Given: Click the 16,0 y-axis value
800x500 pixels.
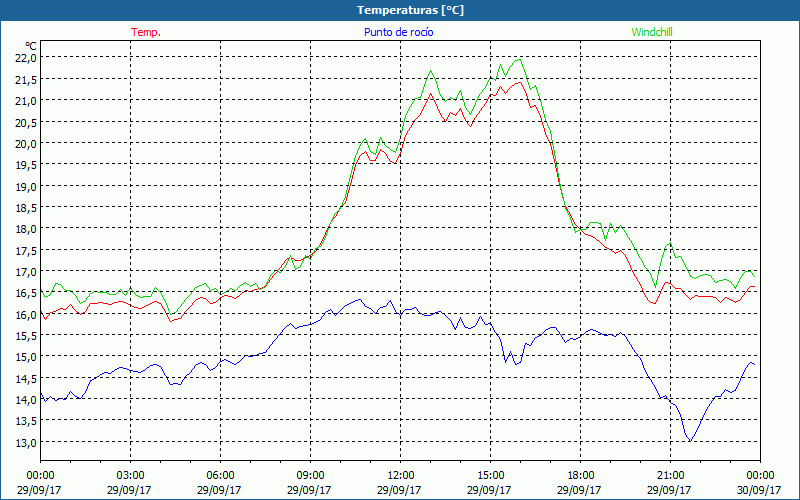Looking at the screenshot, I should [x=27, y=315].
